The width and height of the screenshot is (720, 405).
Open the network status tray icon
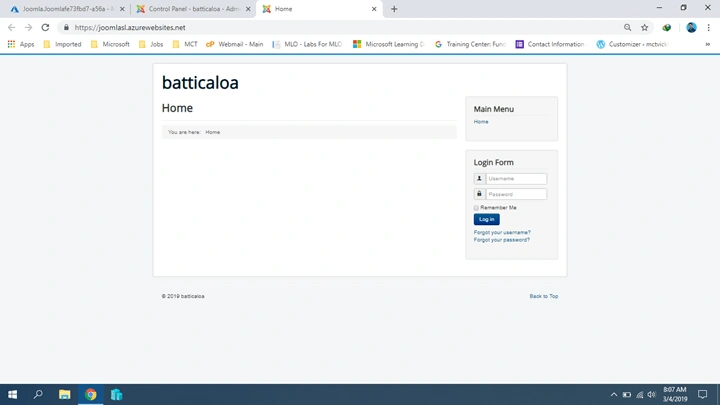[x=639, y=394]
